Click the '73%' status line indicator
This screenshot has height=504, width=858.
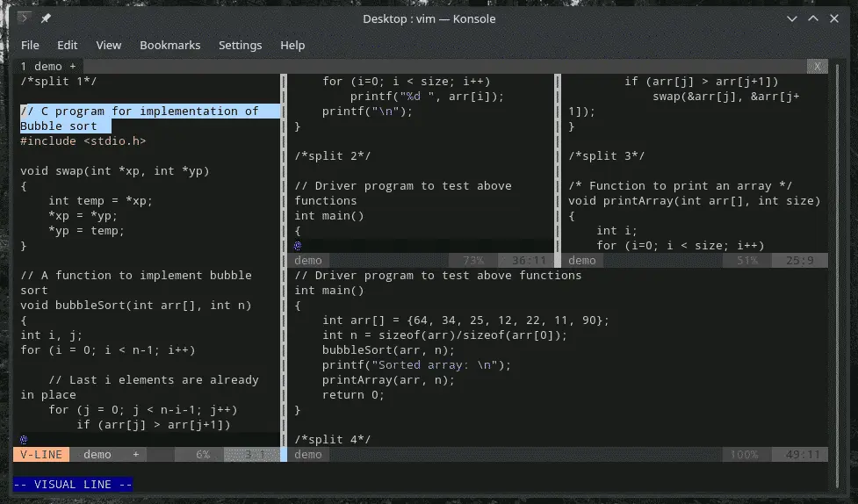pyautogui.click(x=473, y=261)
